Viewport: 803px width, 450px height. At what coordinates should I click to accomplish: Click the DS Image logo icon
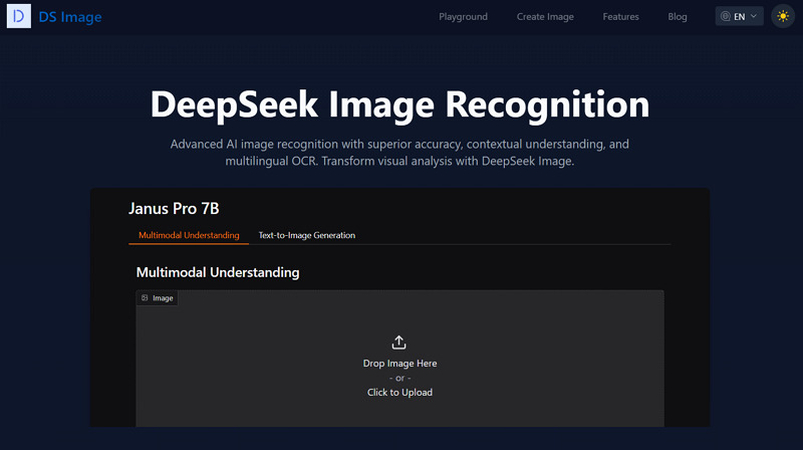18,16
